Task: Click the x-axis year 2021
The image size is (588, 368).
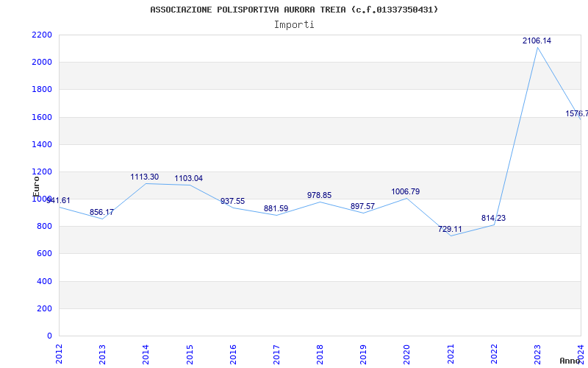Action: point(451,355)
